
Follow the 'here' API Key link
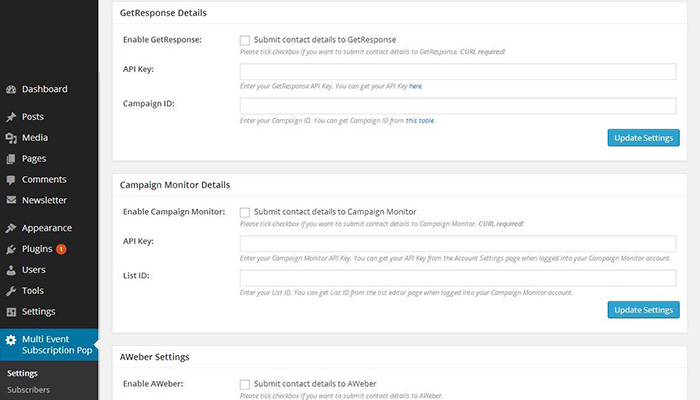pos(415,86)
